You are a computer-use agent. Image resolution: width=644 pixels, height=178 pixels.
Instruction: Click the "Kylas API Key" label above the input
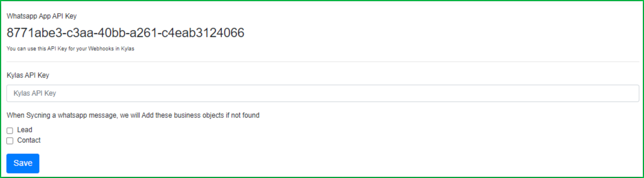coord(28,75)
